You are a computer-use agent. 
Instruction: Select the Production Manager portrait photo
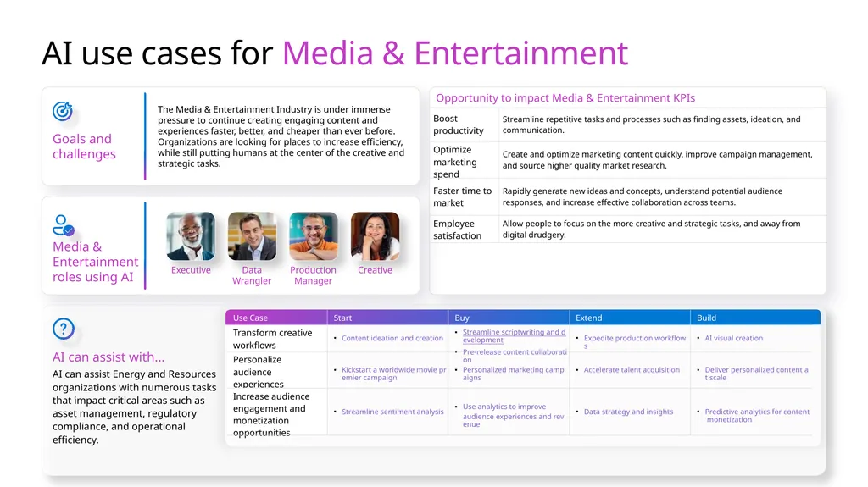point(314,236)
